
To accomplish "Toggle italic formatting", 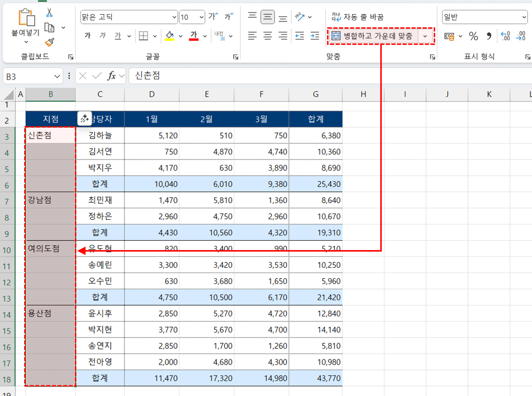I will 103,36.
